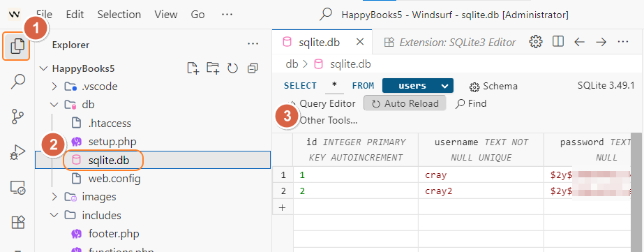Open the Source Control view

tap(17, 117)
